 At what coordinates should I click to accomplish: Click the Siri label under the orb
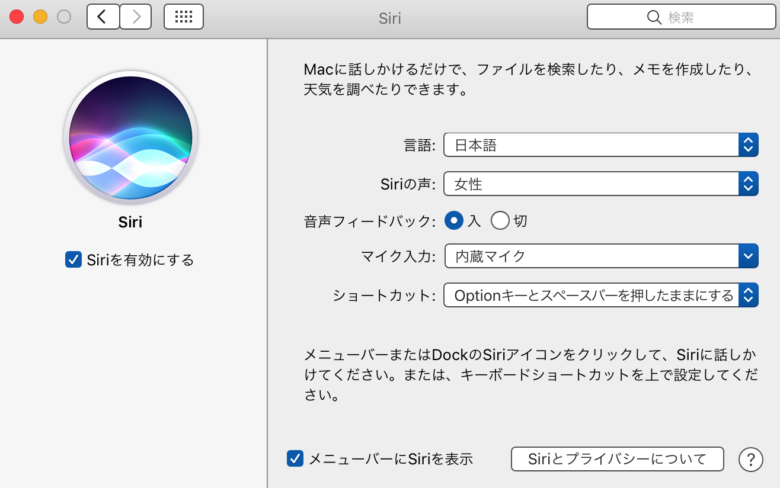point(130,222)
